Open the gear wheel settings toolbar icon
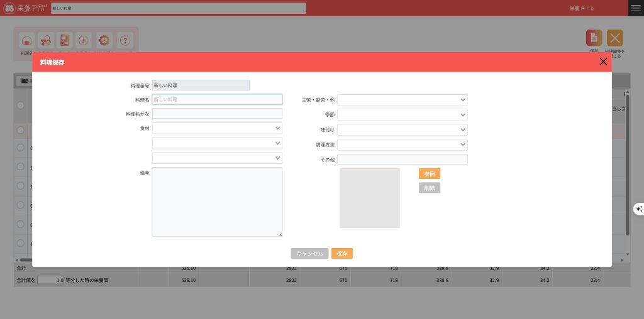644x319 pixels. point(104,41)
